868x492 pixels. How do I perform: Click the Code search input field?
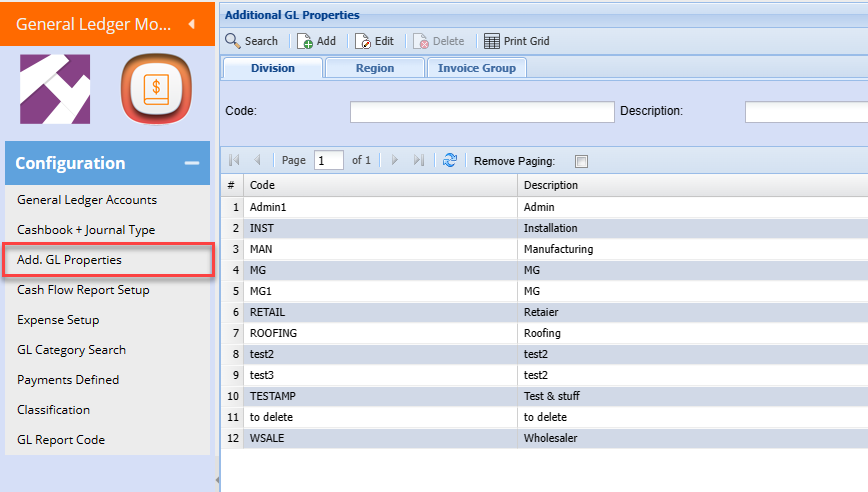[482, 111]
